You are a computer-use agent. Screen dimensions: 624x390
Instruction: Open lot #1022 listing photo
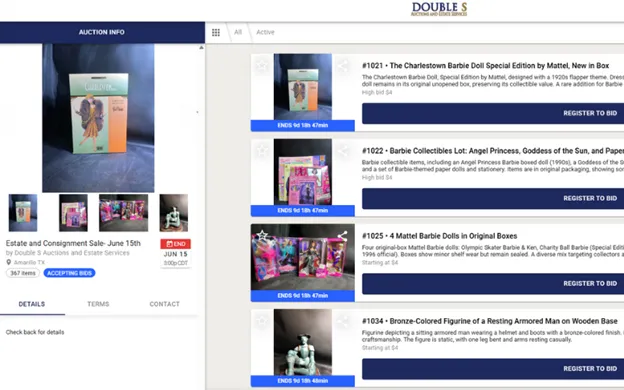[x=303, y=172]
